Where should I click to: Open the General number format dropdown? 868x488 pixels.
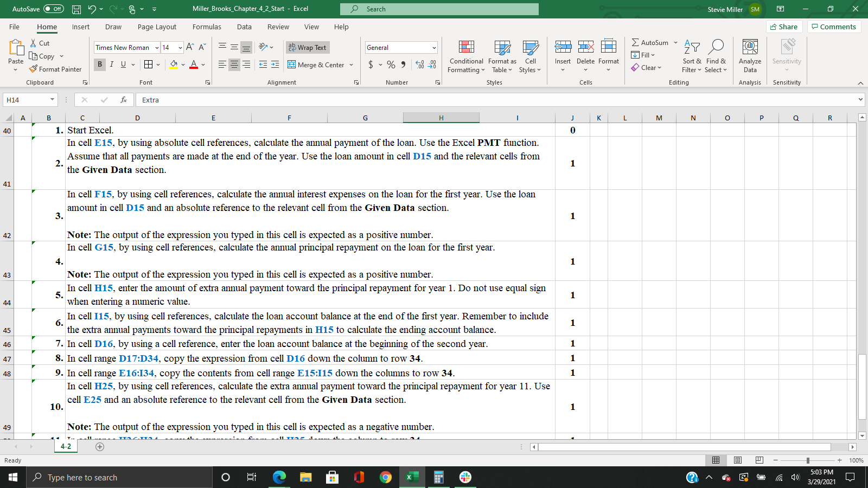[434, 48]
